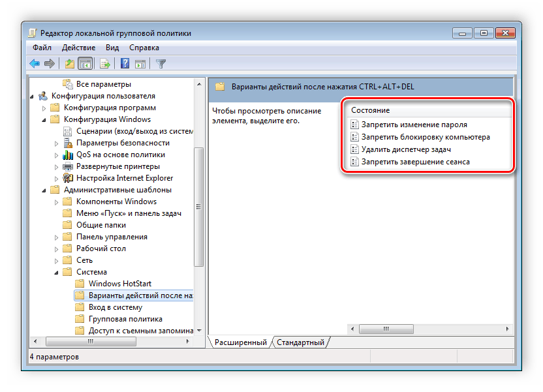Click the Все параметры icon in tree
The image size is (543, 392).
(67, 84)
